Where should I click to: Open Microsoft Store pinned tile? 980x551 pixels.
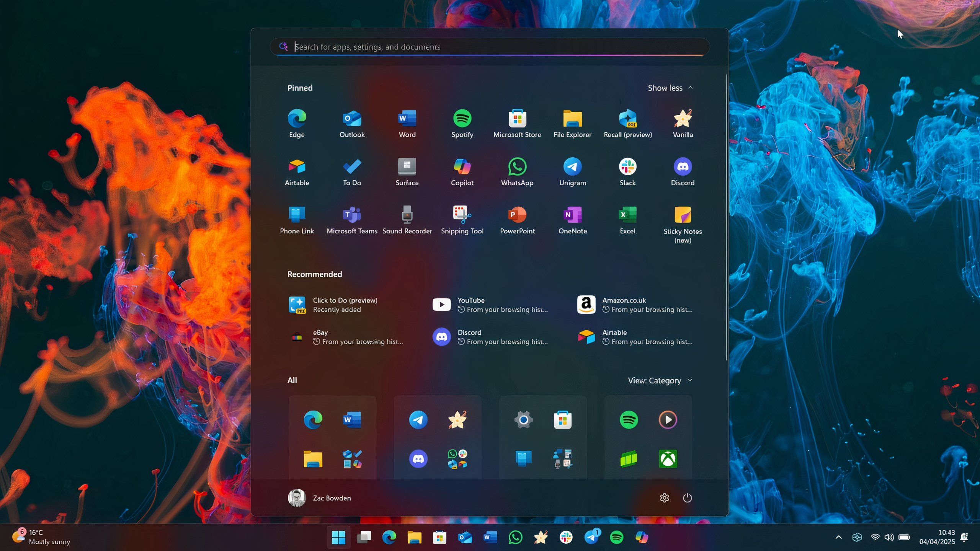click(517, 123)
